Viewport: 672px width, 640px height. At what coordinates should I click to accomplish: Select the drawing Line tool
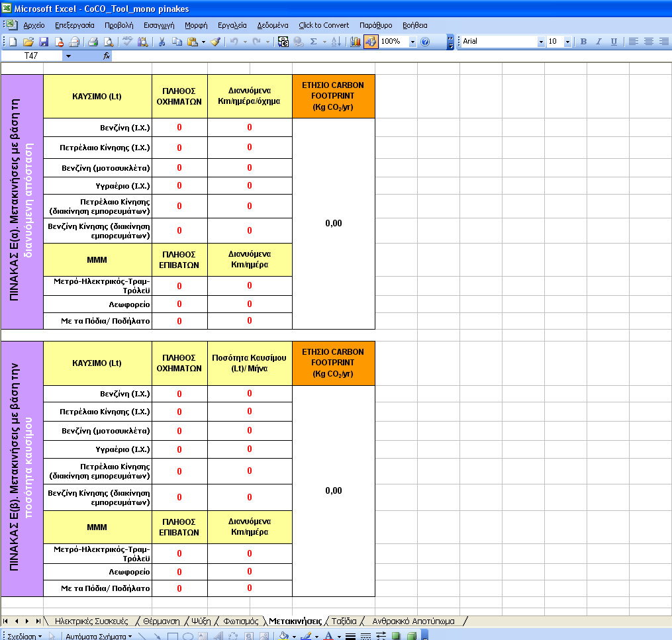point(142,637)
